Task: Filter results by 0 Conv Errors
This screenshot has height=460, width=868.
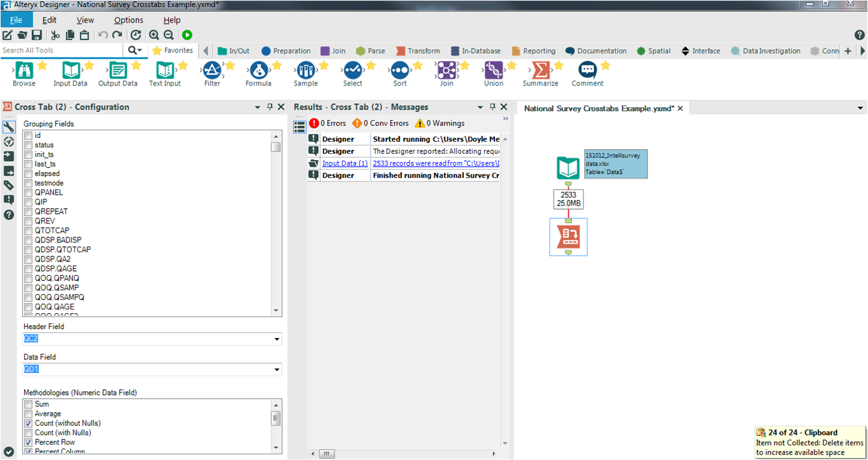Action: (x=381, y=123)
